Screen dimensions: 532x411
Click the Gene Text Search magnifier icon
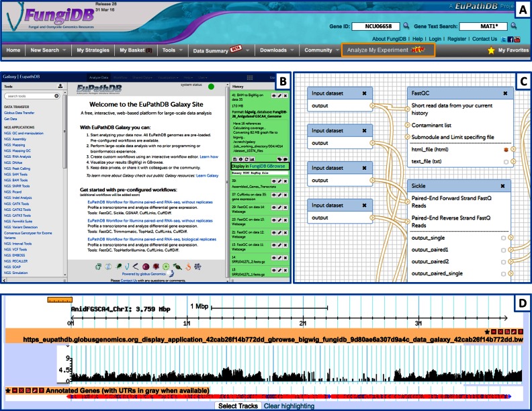(514, 26)
